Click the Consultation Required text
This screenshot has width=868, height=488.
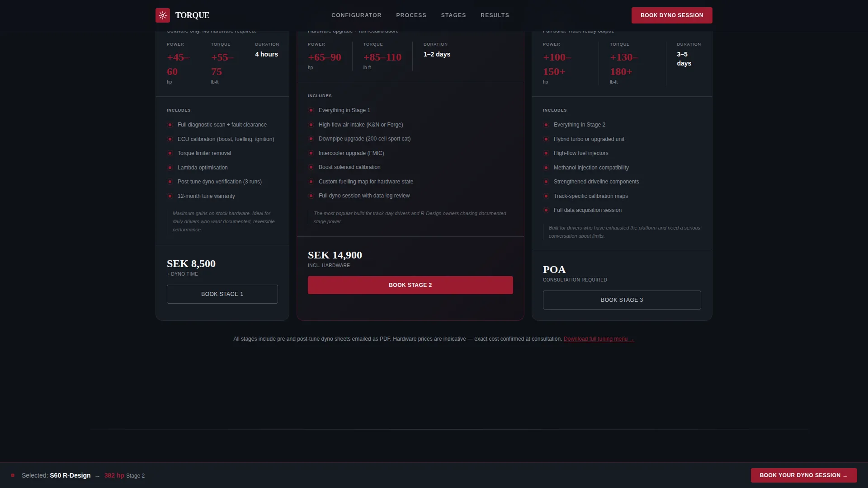[x=575, y=280]
